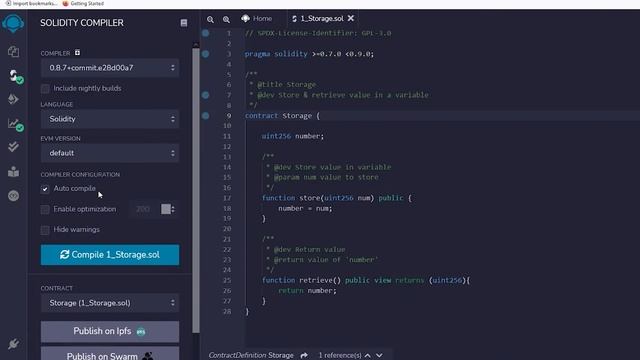Image resolution: width=640 pixels, height=360 pixels.
Task: Click the optimization runs 200 field
Action: tap(144, 209)
